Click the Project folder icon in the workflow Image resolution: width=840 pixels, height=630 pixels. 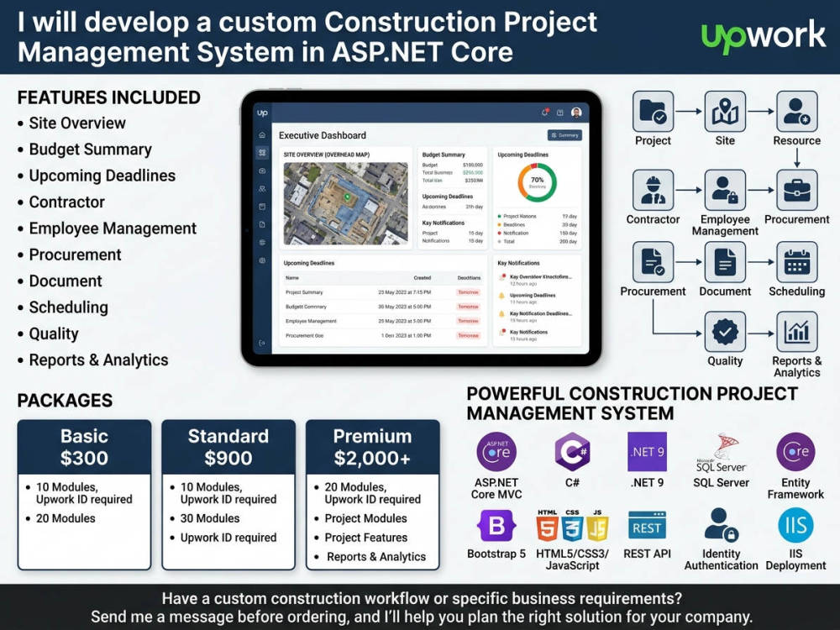click(653, 112)
